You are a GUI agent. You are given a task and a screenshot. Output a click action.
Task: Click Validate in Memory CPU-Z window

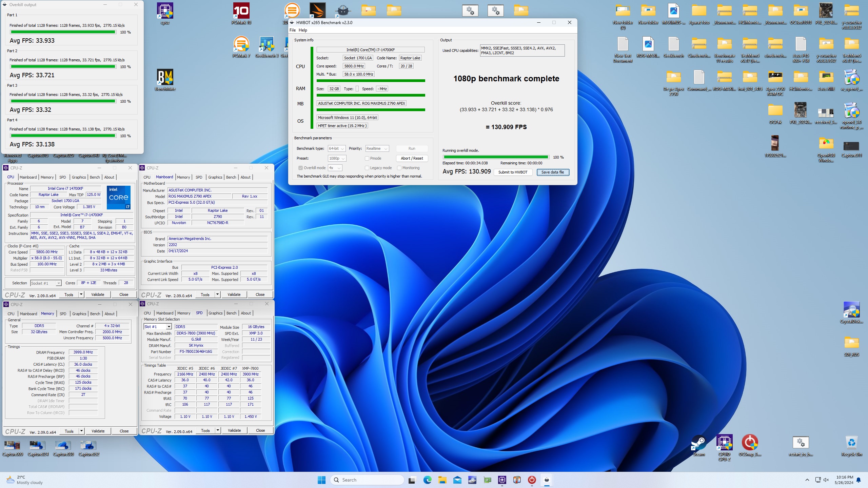pyautogui.click(x=98, y=431)
